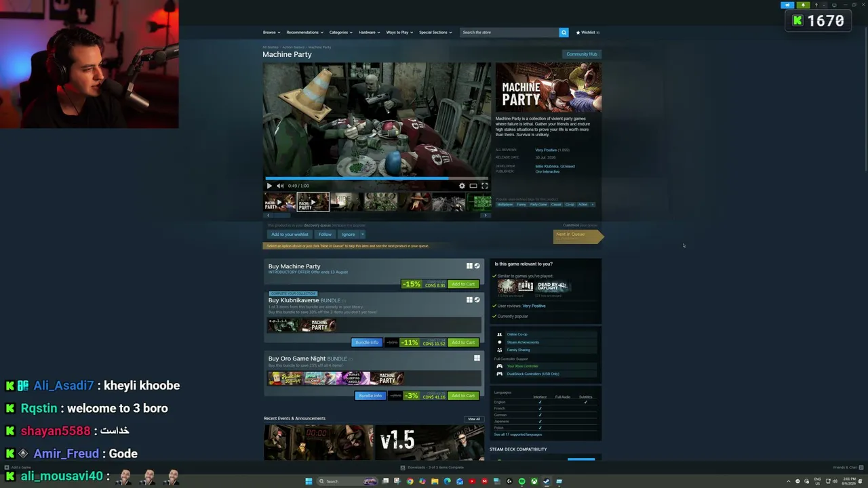Image resolution: width=868 pixels, height=488 pixels.
Task: Open publisher Oro Interactive link
Action: click(547, 171)
